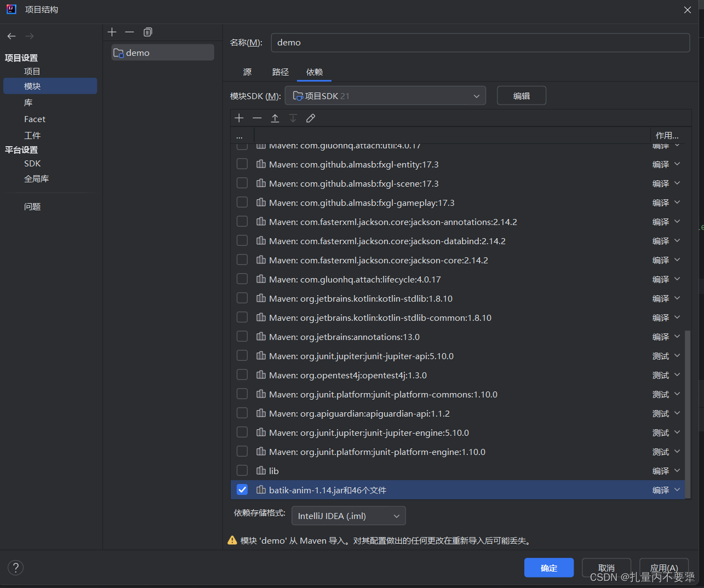Click the add module plus icon
Image resolution: width=704 pixels, height=588 pixels.
pos(112,32)
